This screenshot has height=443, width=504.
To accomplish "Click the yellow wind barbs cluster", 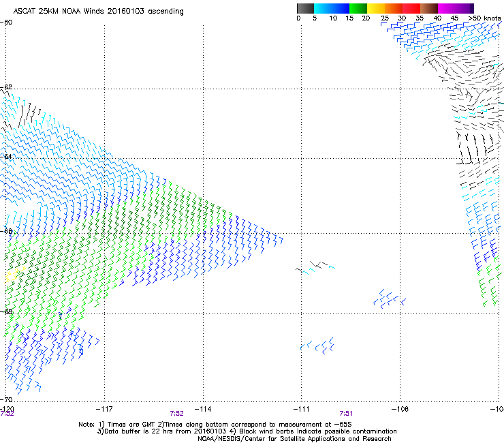I will 14,275.
